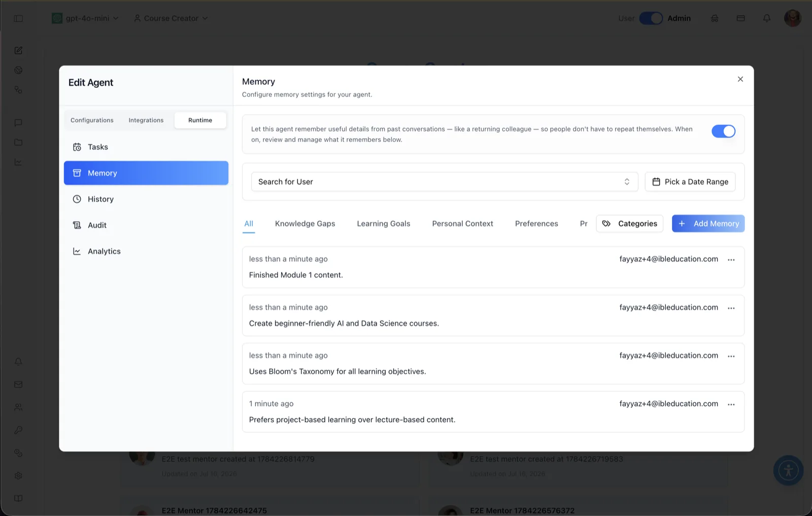Open the Search for User combo box
The image size is (812, 516).
[x=444, y=182]
